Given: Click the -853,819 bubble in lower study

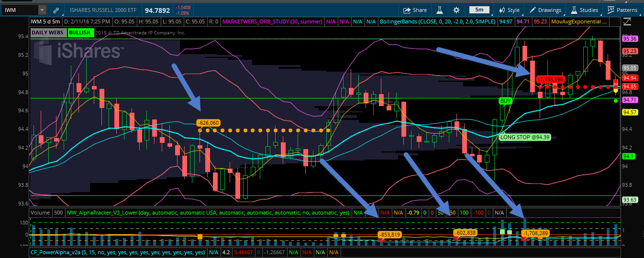Looking at the screenshot, I should [x=389, y=234].
